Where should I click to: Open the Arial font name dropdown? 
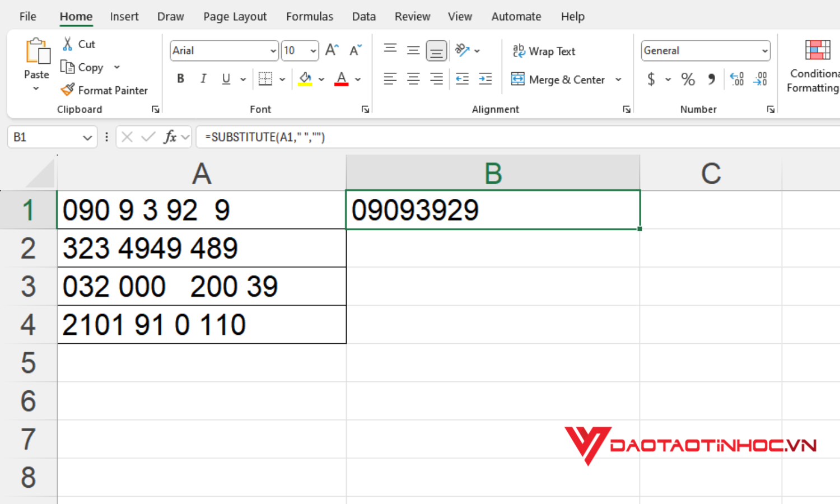(273, 51)
